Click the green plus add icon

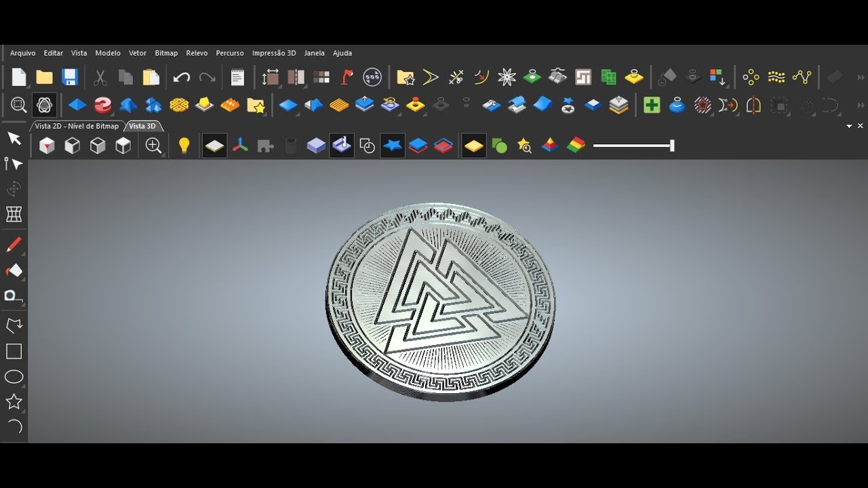point(652,105)
